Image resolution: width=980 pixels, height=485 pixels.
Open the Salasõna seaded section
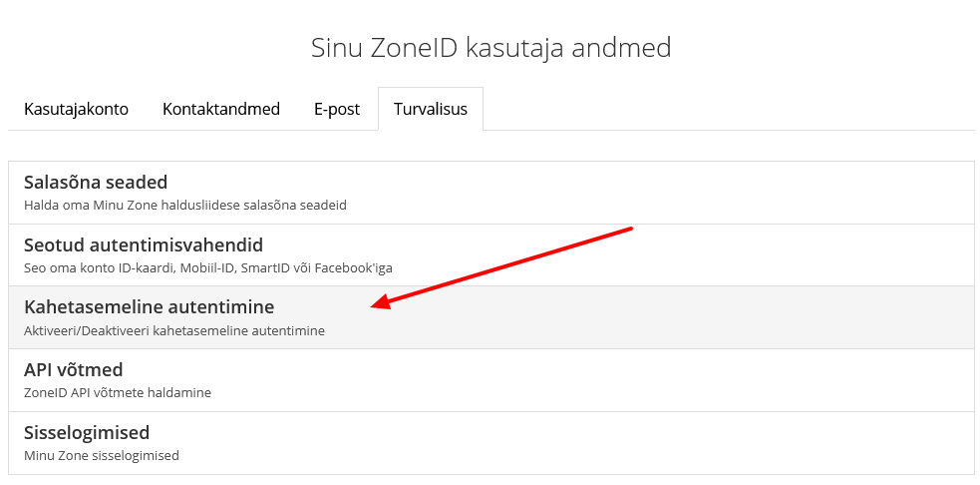click(x=96, y=182)
